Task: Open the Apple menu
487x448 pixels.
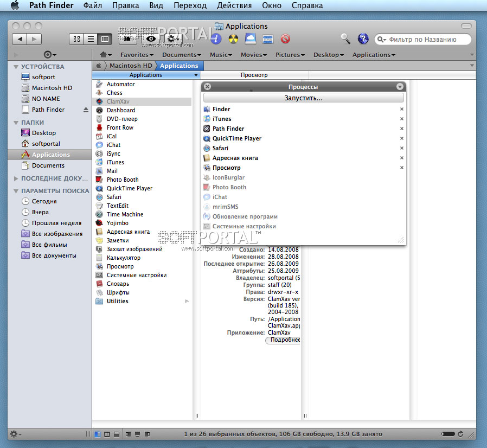Action: [15, 5]
